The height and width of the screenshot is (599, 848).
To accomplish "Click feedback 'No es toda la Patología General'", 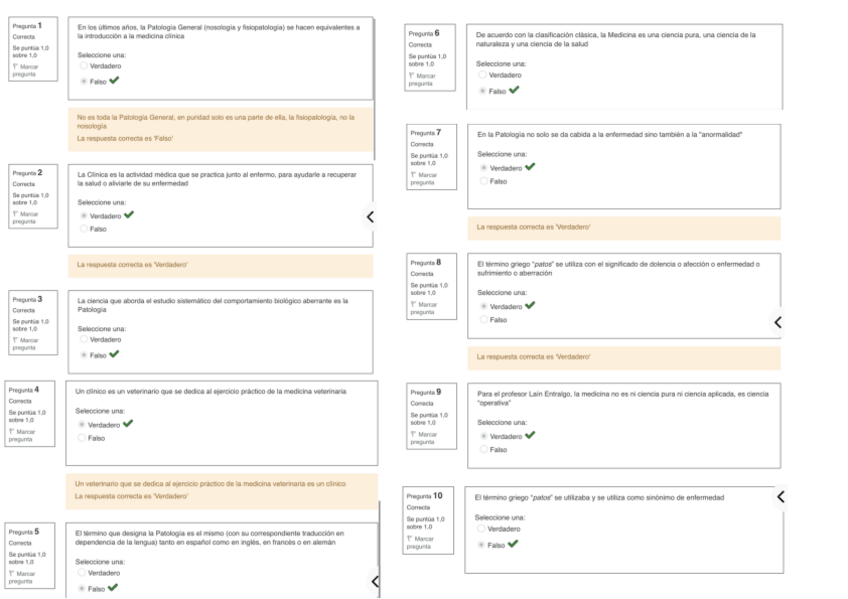I will pyautogui.click(x=215, y=122).
